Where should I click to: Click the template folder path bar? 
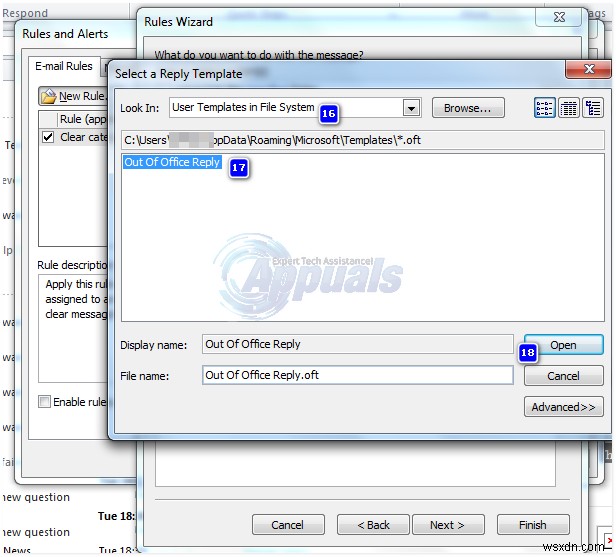tap(362, 140)
